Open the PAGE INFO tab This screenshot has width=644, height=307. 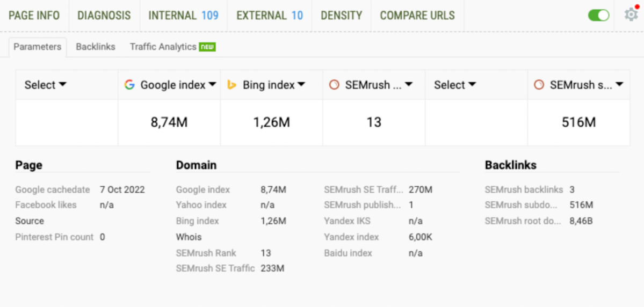click(34, 16)
